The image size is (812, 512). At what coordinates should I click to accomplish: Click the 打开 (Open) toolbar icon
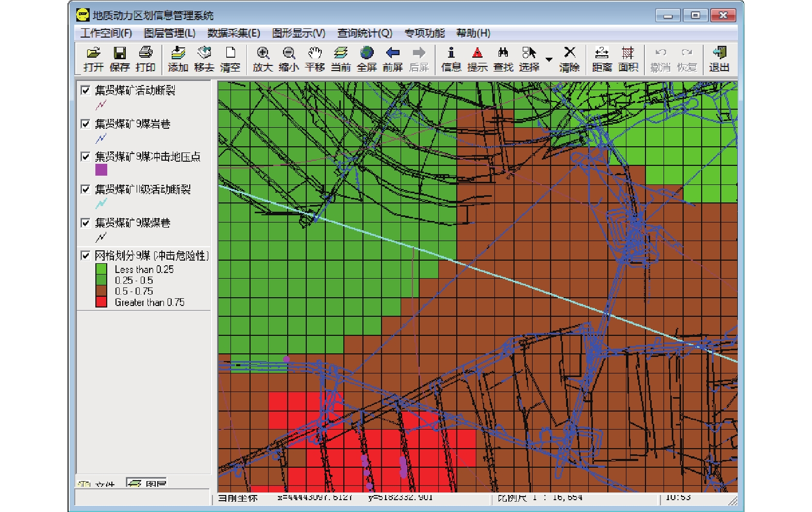[93, 59]
